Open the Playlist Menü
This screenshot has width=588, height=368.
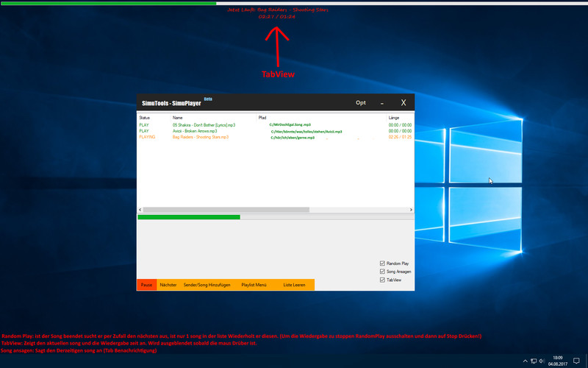[x=254, y=285]
